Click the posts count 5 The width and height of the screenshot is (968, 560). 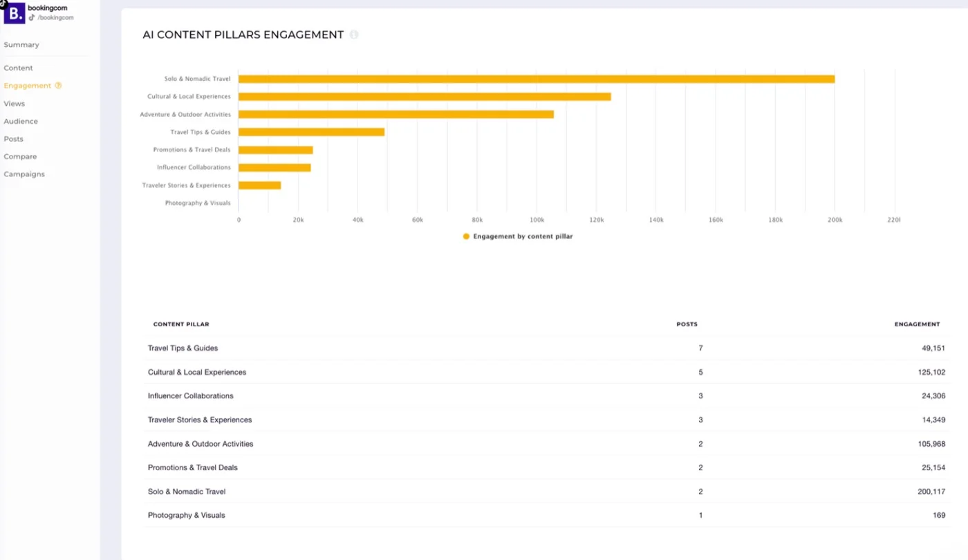[x=700, y=372]
